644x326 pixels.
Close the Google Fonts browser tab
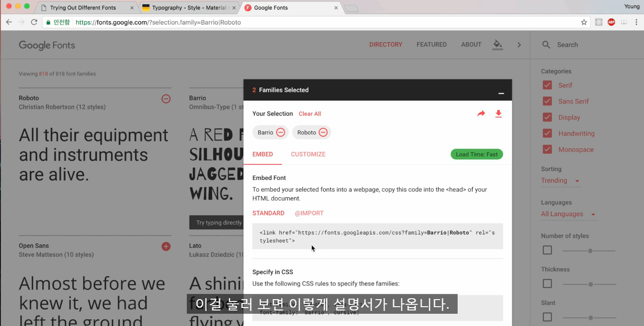[336, 8]
